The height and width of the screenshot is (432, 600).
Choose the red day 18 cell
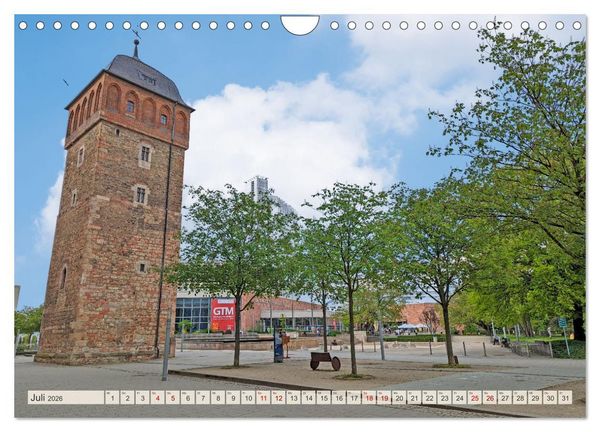pos(369,397)
